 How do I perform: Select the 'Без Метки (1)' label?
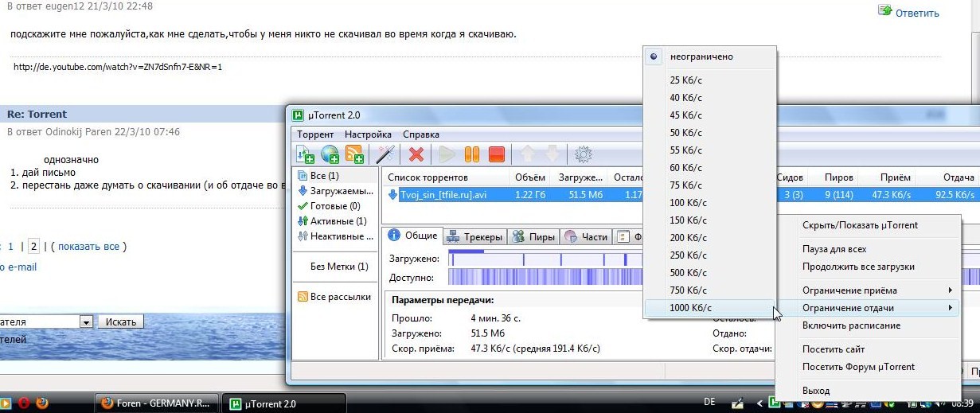(x=339, y=267)
